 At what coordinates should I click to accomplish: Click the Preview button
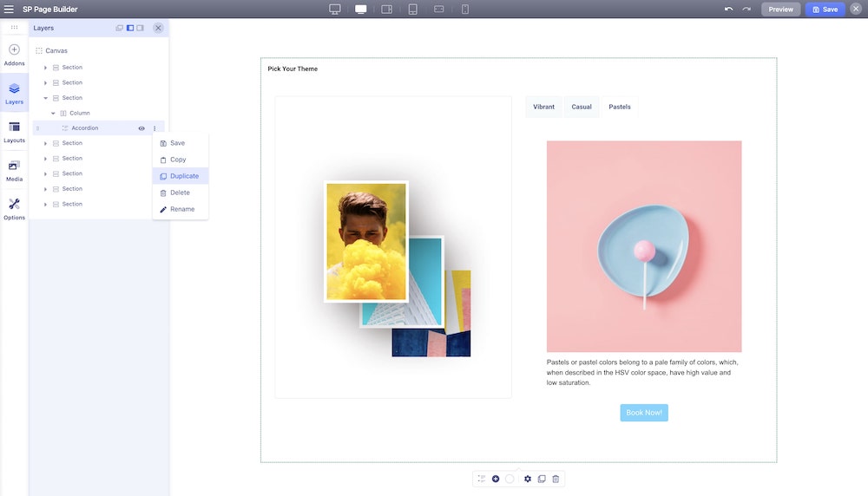coord(780,10)
